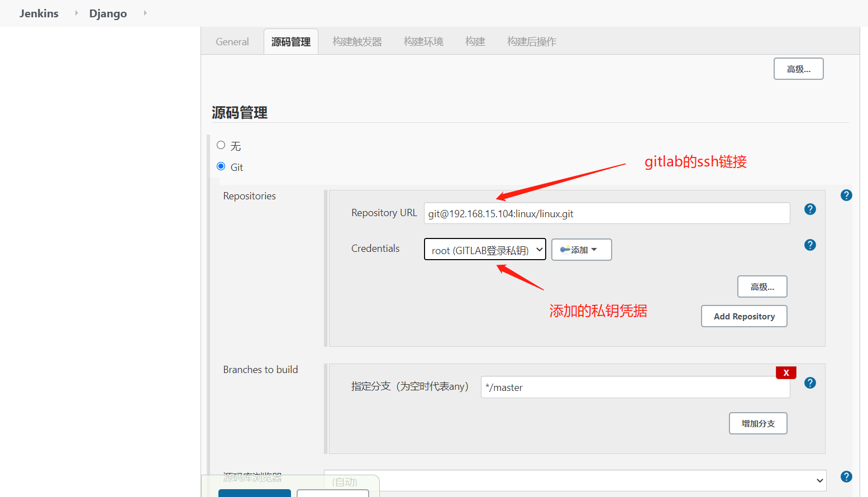Screen dimensions: 868x497
Task: Switch to the 构建 tab
Action: pos(475,42)
